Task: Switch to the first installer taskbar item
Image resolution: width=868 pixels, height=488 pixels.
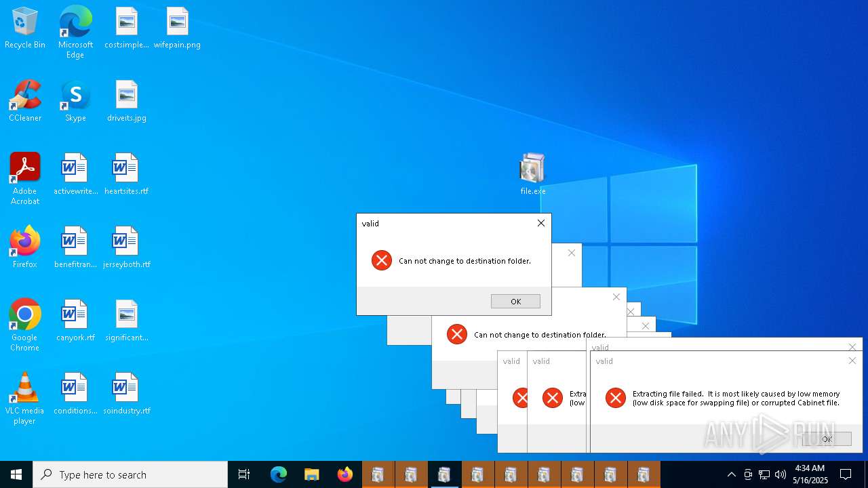Action: (x=378, y=474)
